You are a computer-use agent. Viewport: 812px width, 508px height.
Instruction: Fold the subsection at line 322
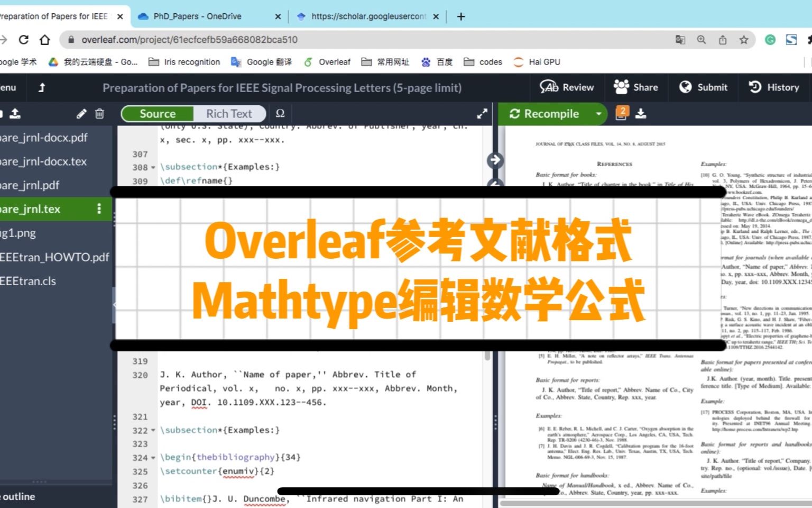coord(153,430)
